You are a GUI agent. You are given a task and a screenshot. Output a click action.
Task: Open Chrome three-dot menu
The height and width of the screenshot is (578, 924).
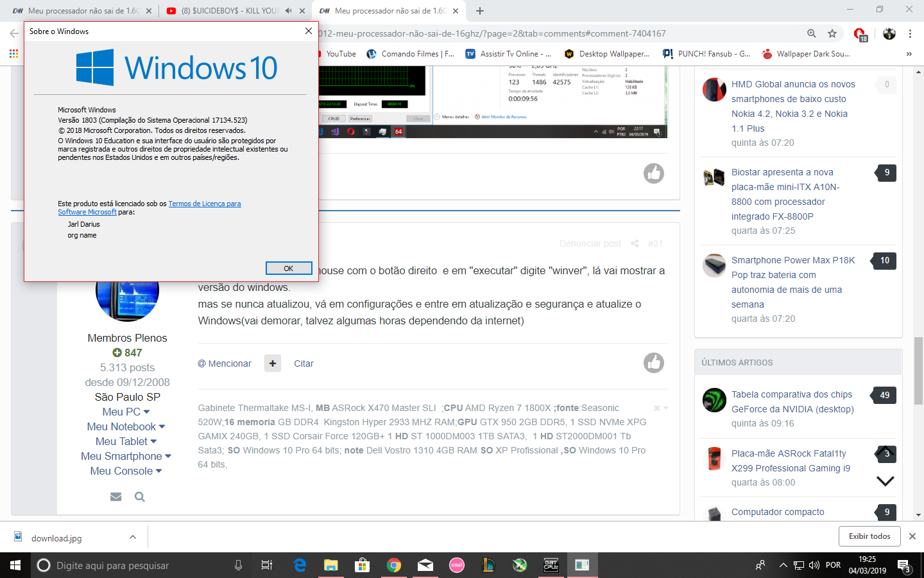(x=910, y=33)
